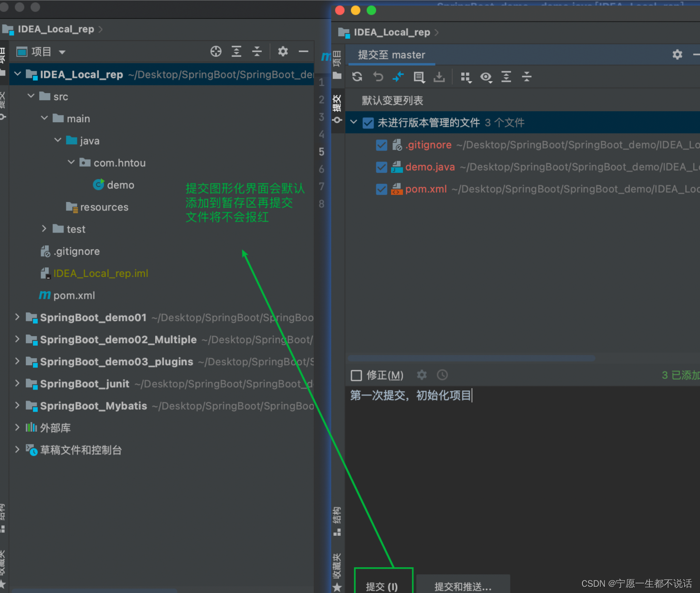Click Collapse All icon in project panel
The width and height of the screenshot is (700, 593).
pos(257,52)
